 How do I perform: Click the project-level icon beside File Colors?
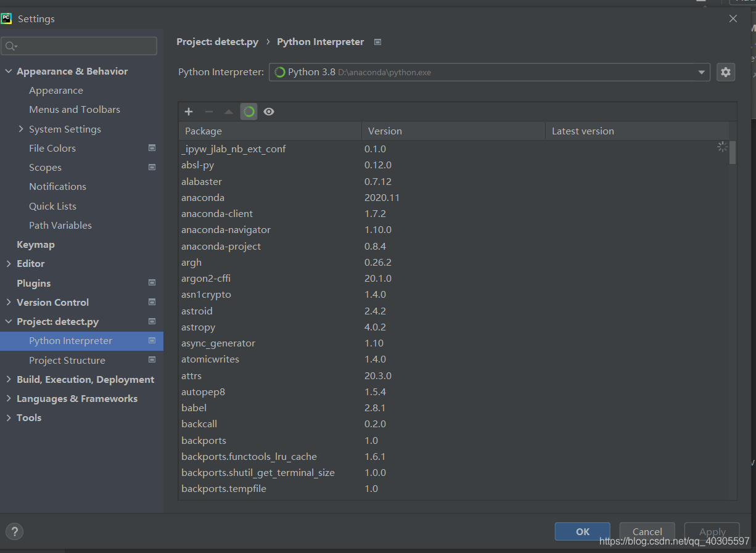(x=152, y=148)
